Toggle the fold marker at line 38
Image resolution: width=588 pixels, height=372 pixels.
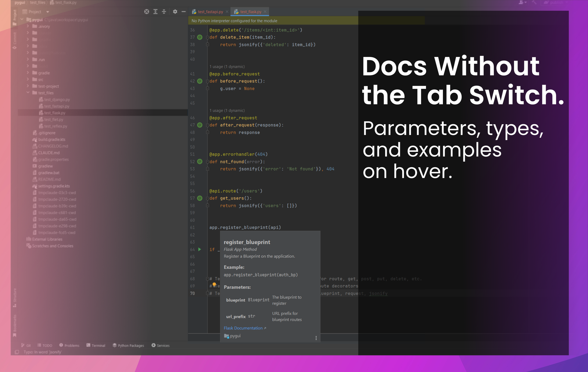click(207, 44)
